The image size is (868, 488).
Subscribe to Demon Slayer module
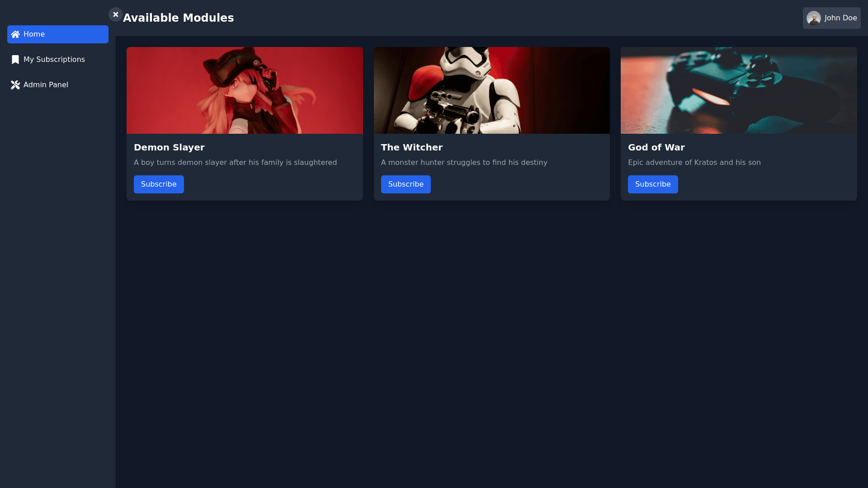(x=159, y=184)
